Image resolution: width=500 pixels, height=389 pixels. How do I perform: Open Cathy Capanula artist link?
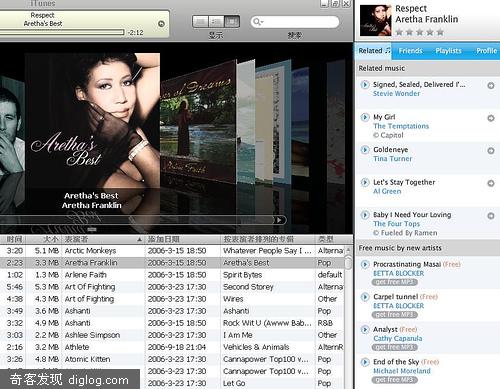398,338
